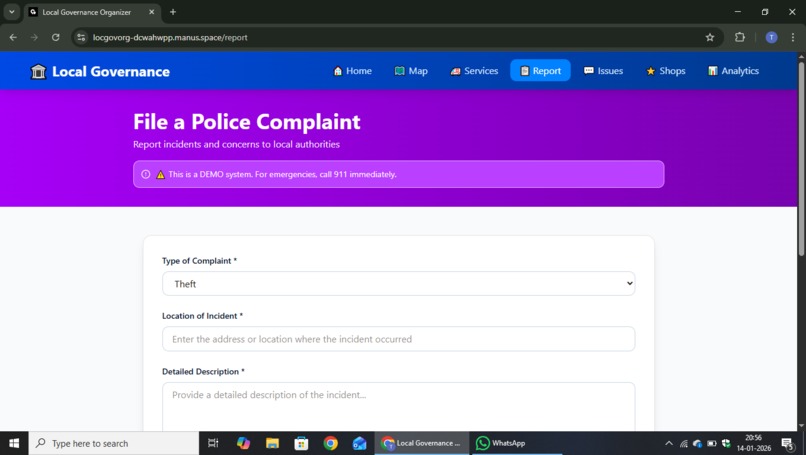
Task: Open Task View on the taskbar
Action: pos(213,443)
